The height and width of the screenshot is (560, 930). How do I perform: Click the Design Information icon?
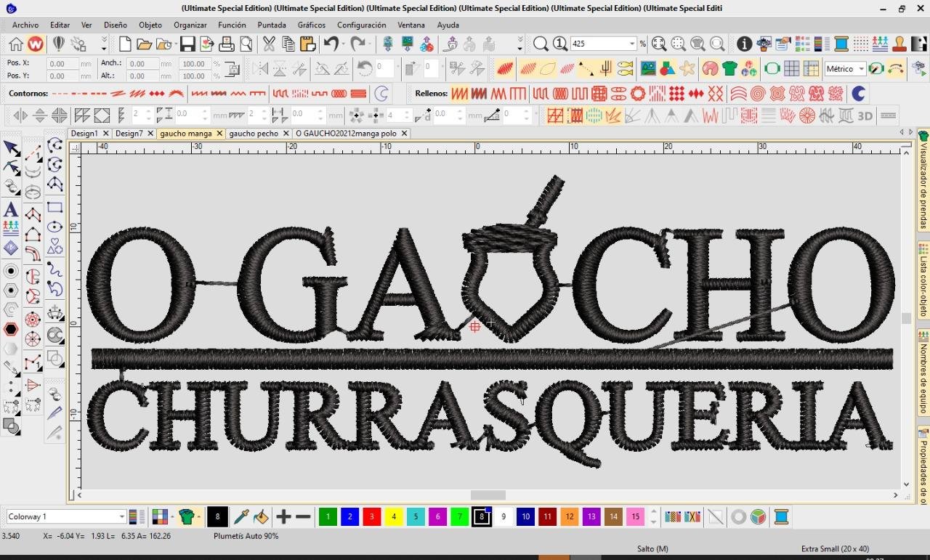pos(744,44)
